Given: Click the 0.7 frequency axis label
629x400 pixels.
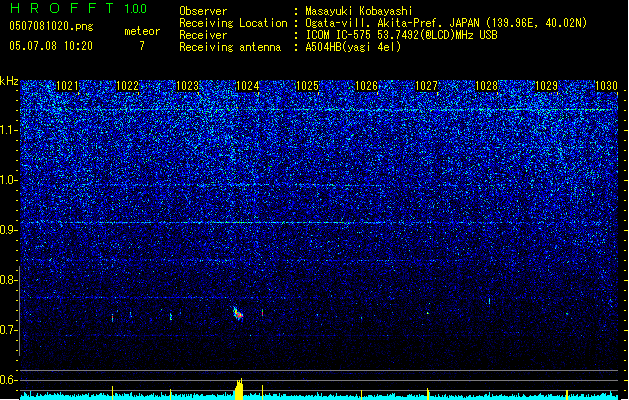Looking at the screenshot, I should click(x=9, y=330).
